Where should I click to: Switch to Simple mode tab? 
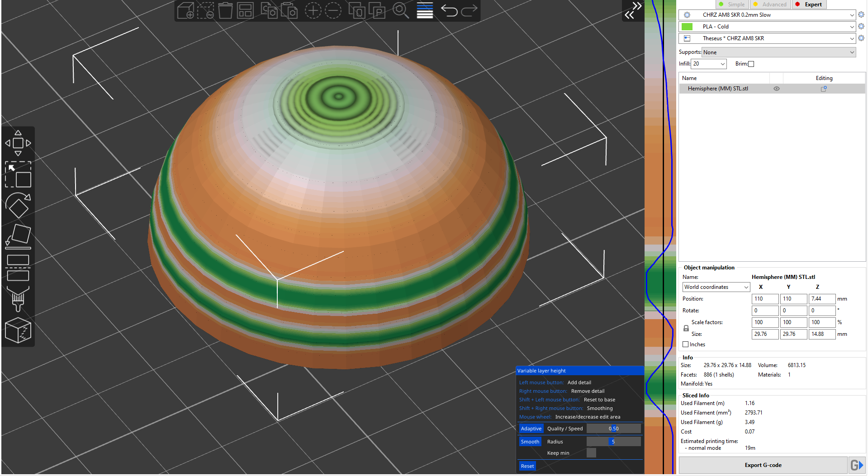click(732, 5)
